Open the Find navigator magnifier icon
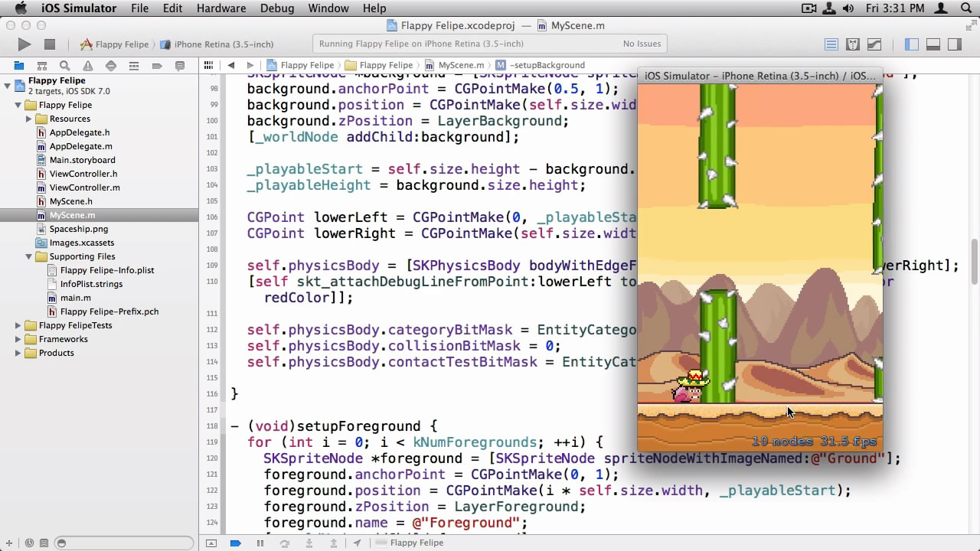This screenshot has width=980, height=551. pyautogui.click(x=65, y=66)
